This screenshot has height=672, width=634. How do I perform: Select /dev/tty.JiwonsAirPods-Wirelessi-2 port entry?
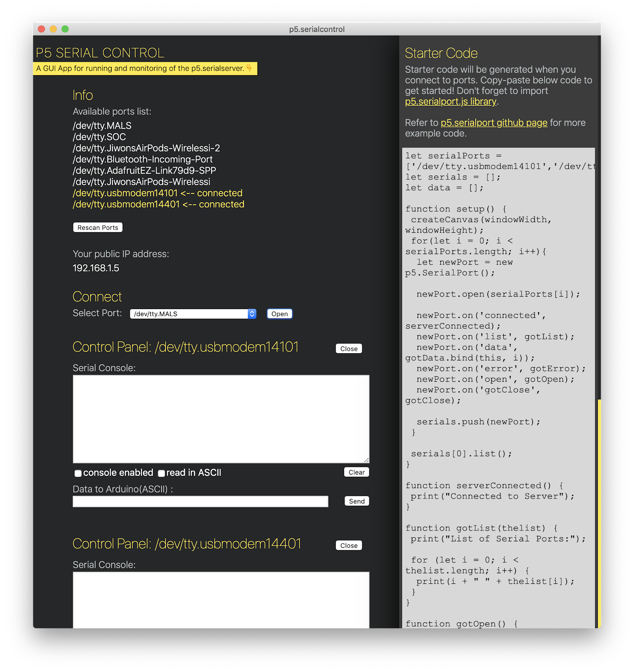pos(146,148)
